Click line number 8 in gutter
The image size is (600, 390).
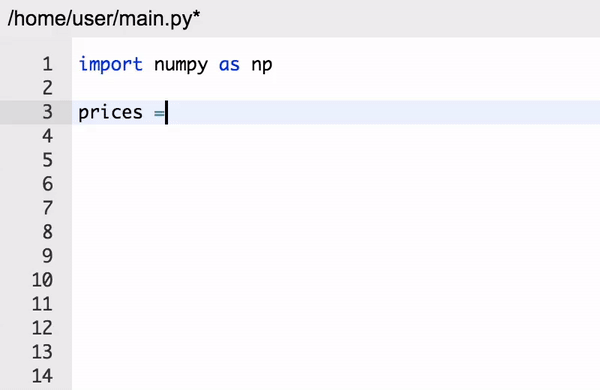coord(47,232)
